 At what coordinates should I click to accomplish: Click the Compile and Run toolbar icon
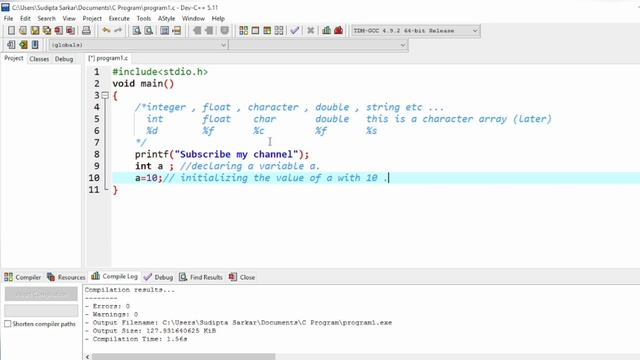pyautogui.click(x=267, y=31)
